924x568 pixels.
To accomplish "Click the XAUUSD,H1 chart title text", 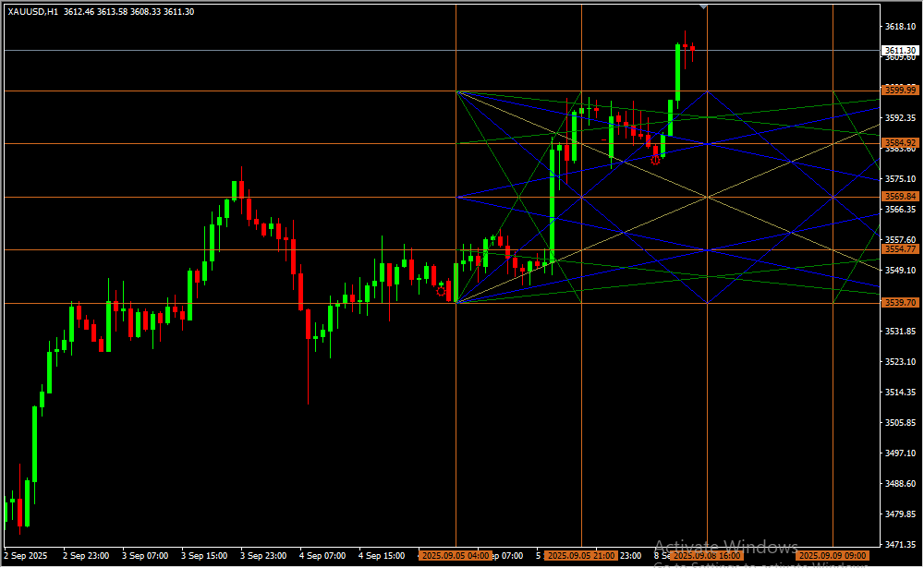I will click(33, 12).
